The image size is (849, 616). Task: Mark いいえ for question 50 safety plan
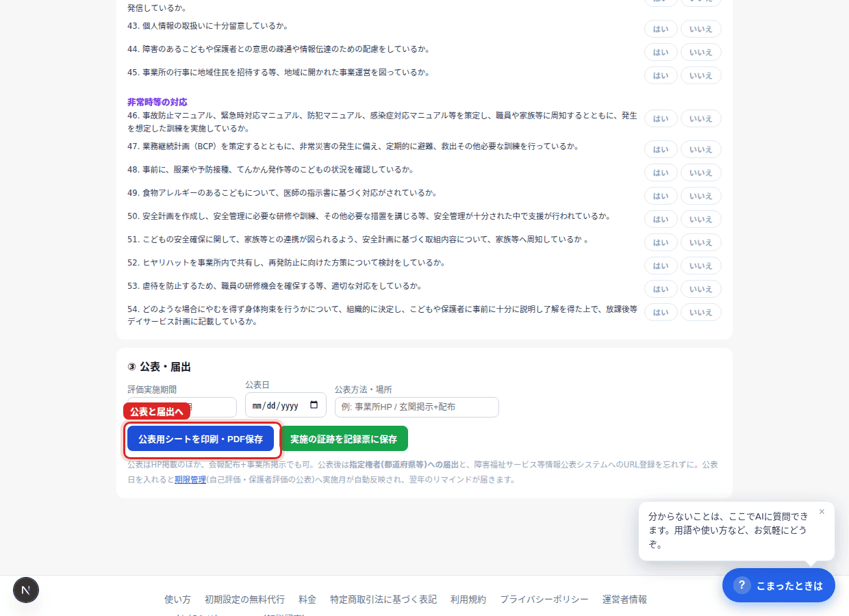pyautogui.click(x=700, y=219)
